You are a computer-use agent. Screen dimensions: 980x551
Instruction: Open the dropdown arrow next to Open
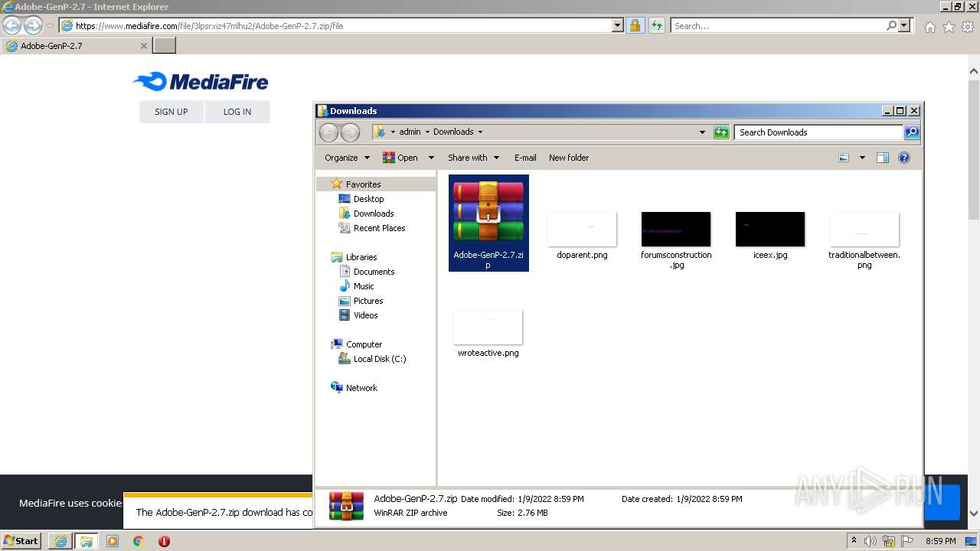point(431,158)
